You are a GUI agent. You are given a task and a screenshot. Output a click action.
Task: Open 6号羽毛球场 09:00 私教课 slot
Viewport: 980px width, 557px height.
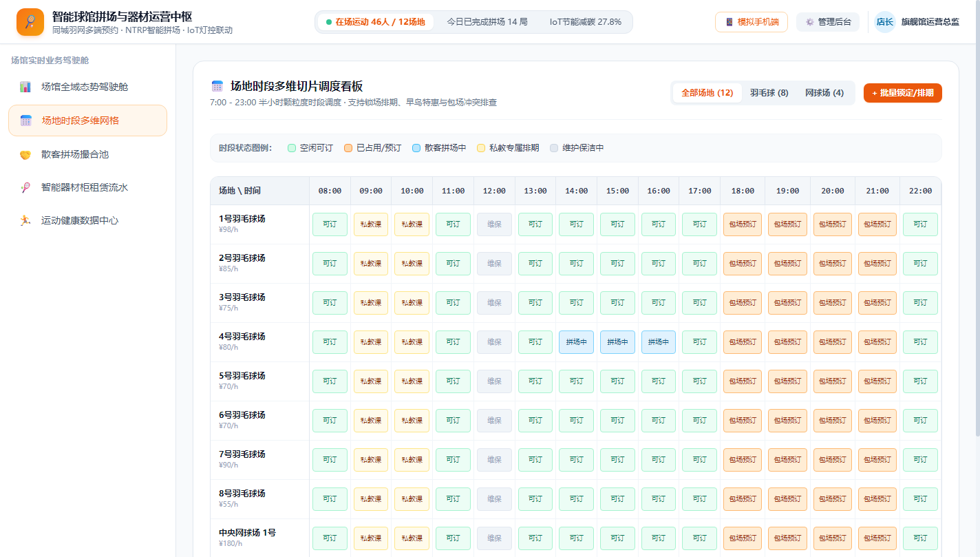(x=371, y=421)
